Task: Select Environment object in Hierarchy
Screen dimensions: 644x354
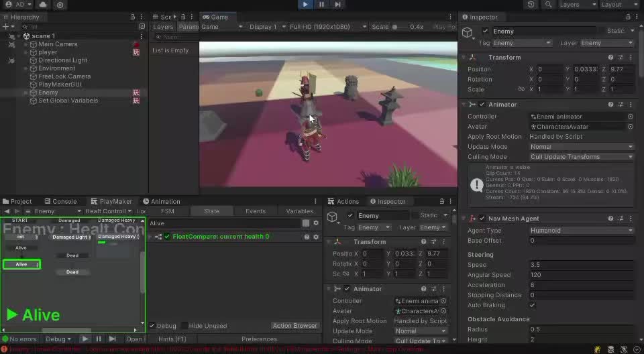Action: 56,68
